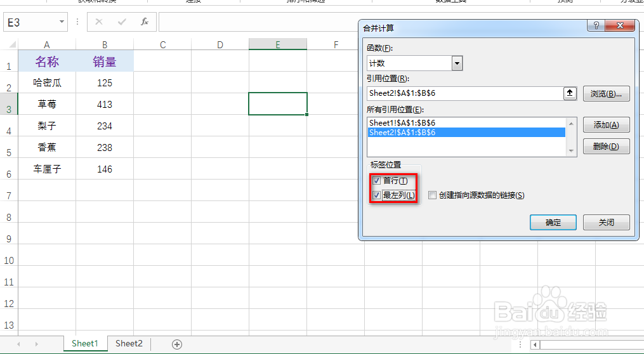This screenshot has width=644, height=354.
Task: Select Sheet1!$A$1:$B$6 in reference list
Action: pyautogui.click(x=466, y=123)
